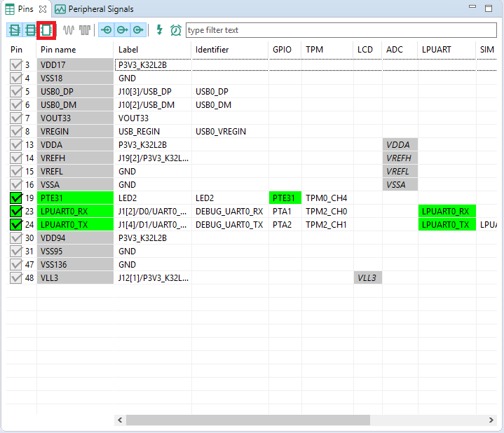Click the first chip filter icon in toolbar
This screenshot has width=504, height=433.
15,30
